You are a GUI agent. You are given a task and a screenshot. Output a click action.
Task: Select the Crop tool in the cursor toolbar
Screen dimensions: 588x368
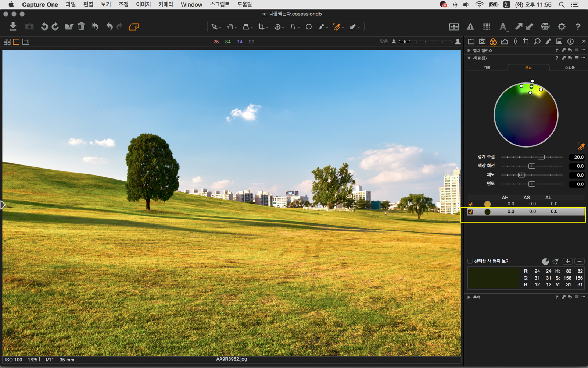(261, 26)
